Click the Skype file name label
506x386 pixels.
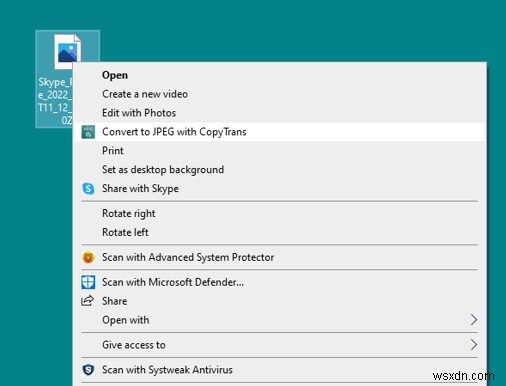(55, 101)
